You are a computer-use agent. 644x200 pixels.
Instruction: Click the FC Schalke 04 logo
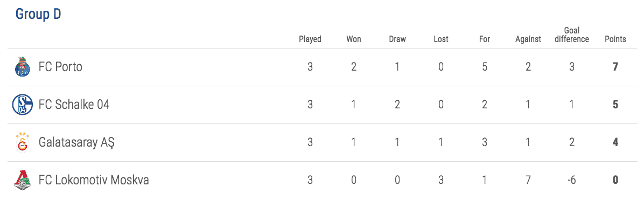pos(22,105)
